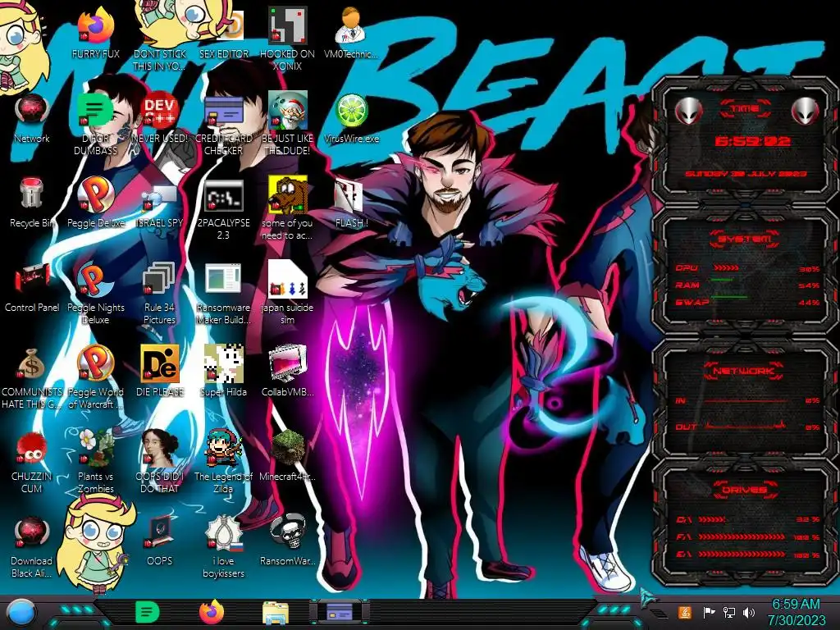The image size is (840, 630).
Task: Open the ISRAEL SPY shortcut
Action: click(x=159, y=197)
